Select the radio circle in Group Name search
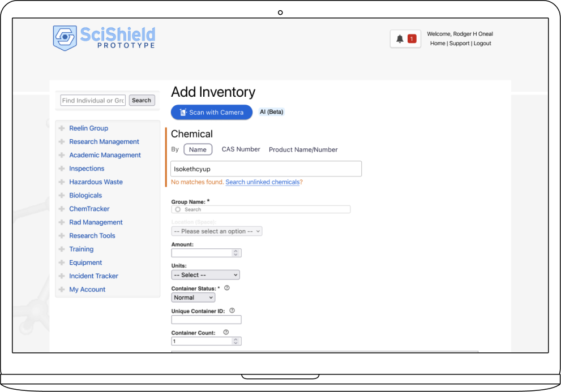 [x=178, y=209]
